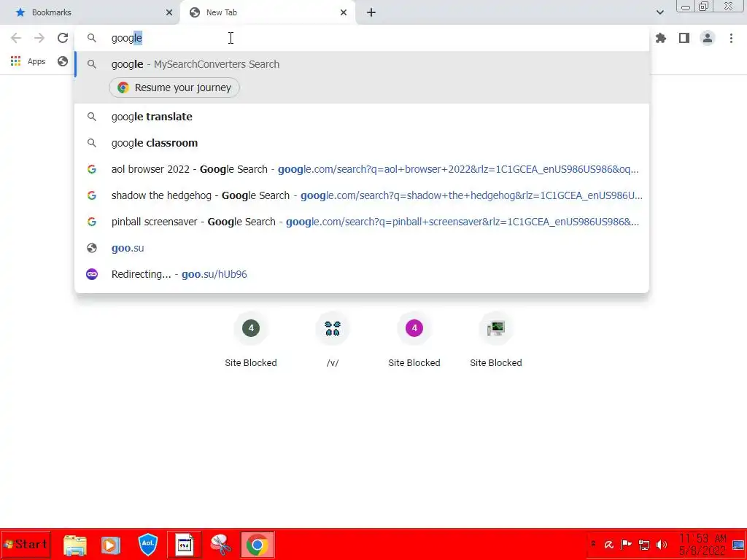Show hidden tray icons arrow

point(593,544)
